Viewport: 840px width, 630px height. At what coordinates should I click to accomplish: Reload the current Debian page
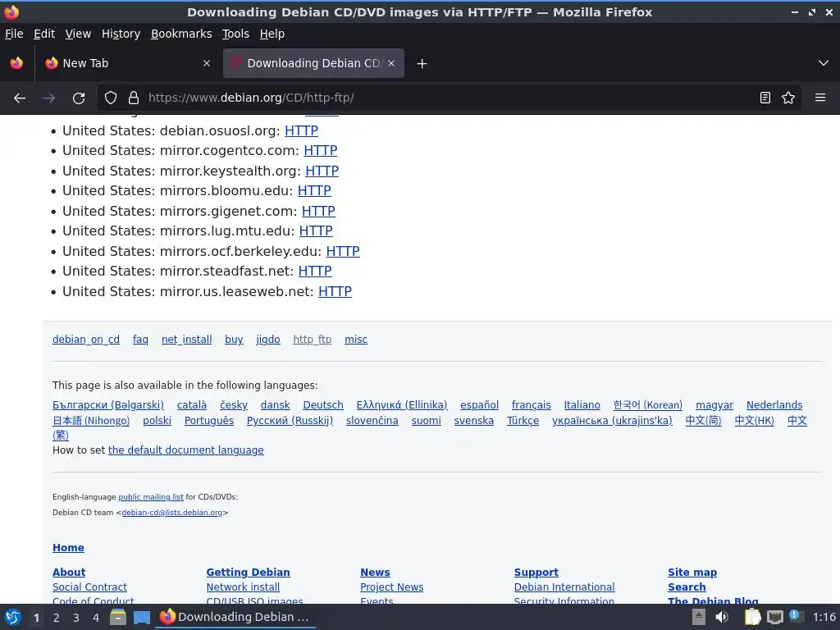coord(79,98)
